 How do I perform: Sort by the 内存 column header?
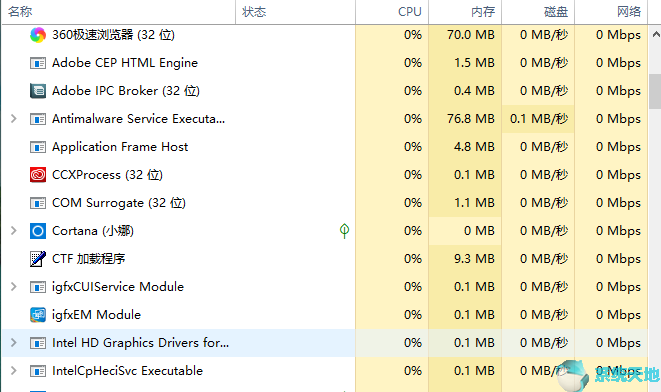[x=465, y=12]
